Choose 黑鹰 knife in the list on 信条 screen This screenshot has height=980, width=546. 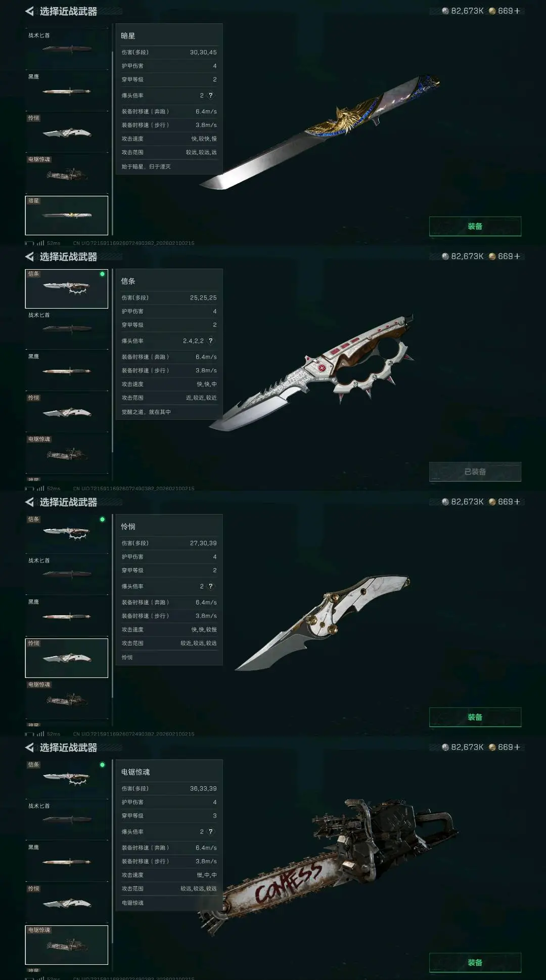67,370
